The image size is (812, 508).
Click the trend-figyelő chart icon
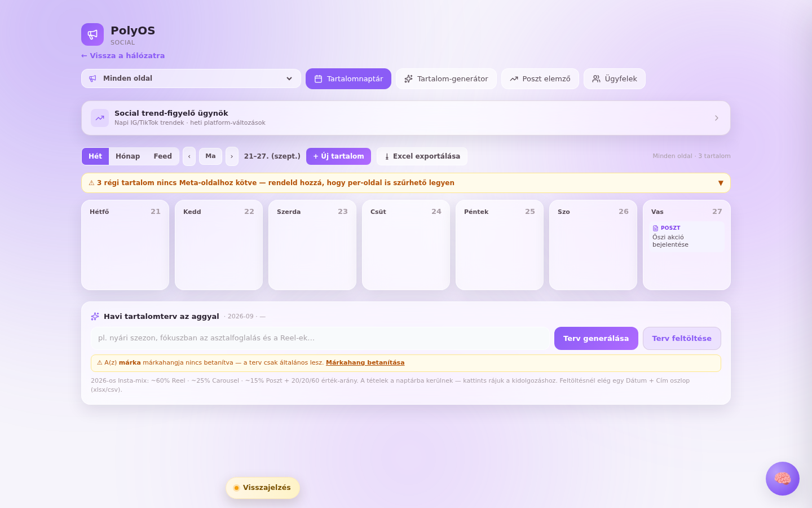click(x=100, y=118)
